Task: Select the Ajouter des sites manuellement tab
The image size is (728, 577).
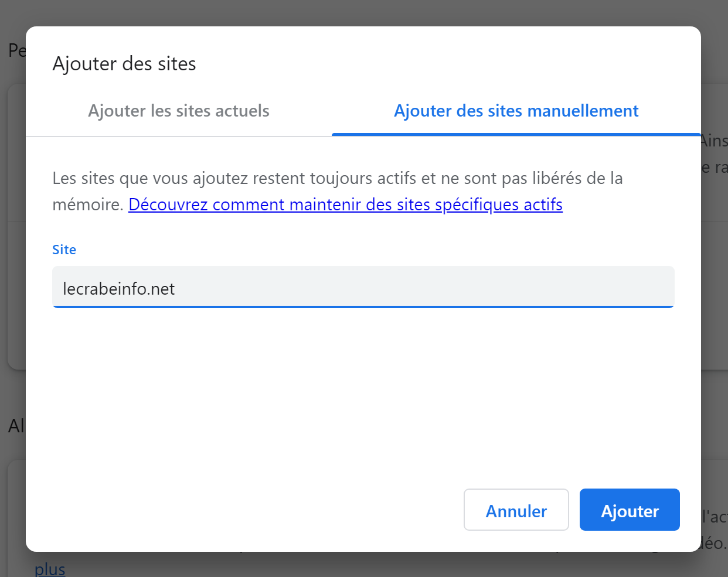Action: tap(516, 111)
